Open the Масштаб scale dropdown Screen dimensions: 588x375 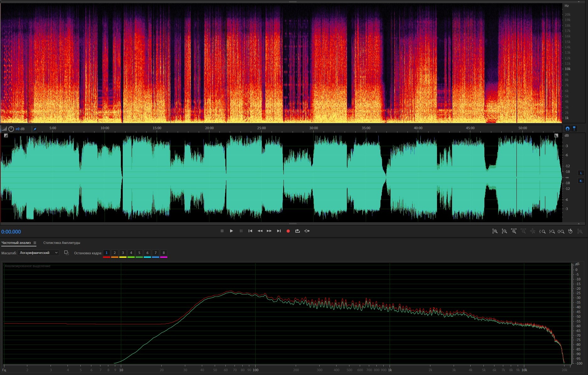tap(38, 253)
